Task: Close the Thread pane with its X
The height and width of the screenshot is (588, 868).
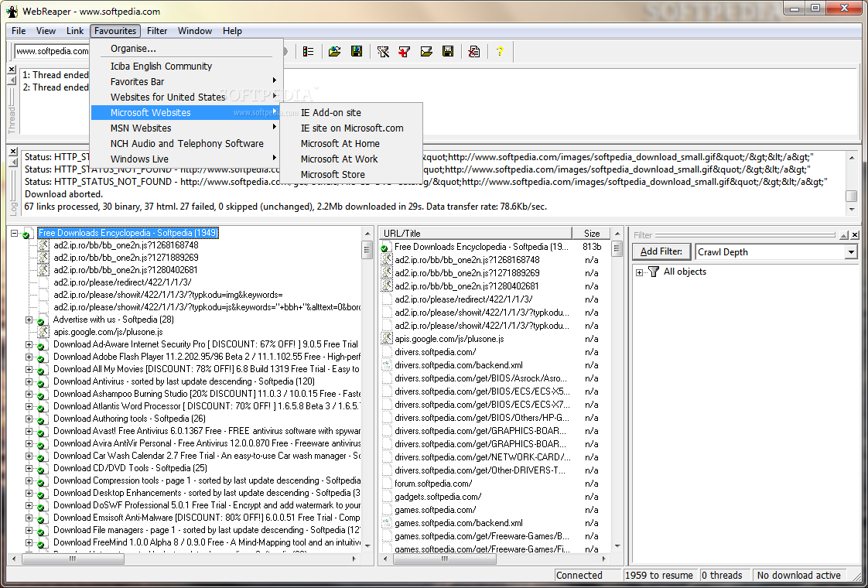Action: coord(12,69)
